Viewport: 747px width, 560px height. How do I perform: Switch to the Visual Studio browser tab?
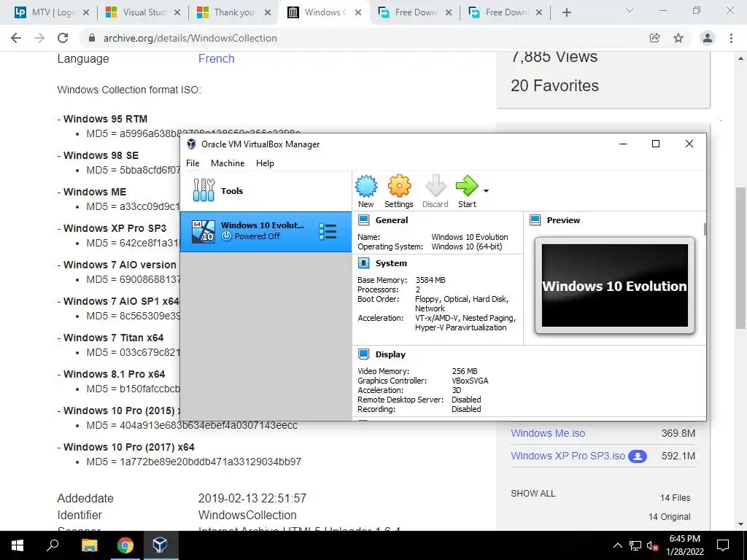[x=144, y=12]
